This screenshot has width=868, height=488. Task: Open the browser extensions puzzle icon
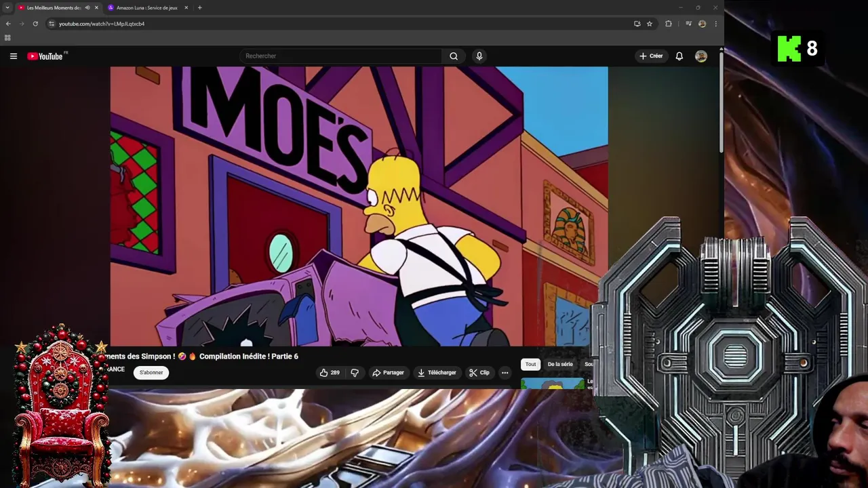click(x=669, y=24)
